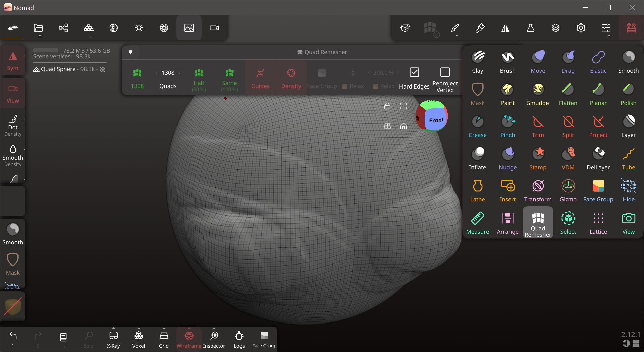Toggle the Density option in Quad Remesher
The width and height of the screenshot is (644, 352).
coord(291,78)
